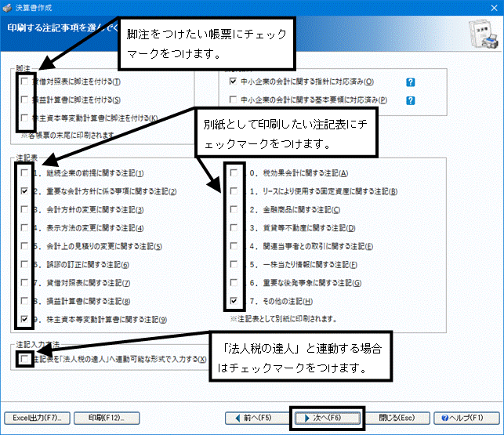Close the 決算書作成 window
Image resolution: width=504 pixels, height=435 pixels.
pos(495,8)
